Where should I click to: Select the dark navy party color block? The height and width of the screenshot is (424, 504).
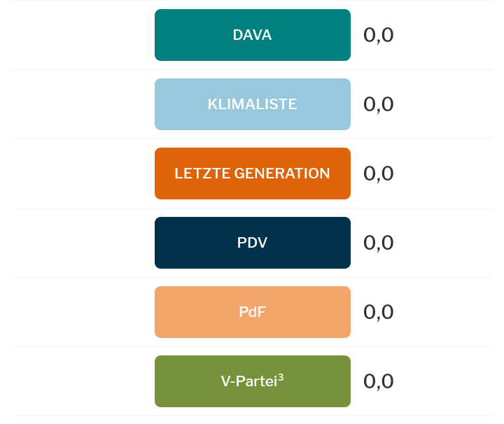coord(182,243)
